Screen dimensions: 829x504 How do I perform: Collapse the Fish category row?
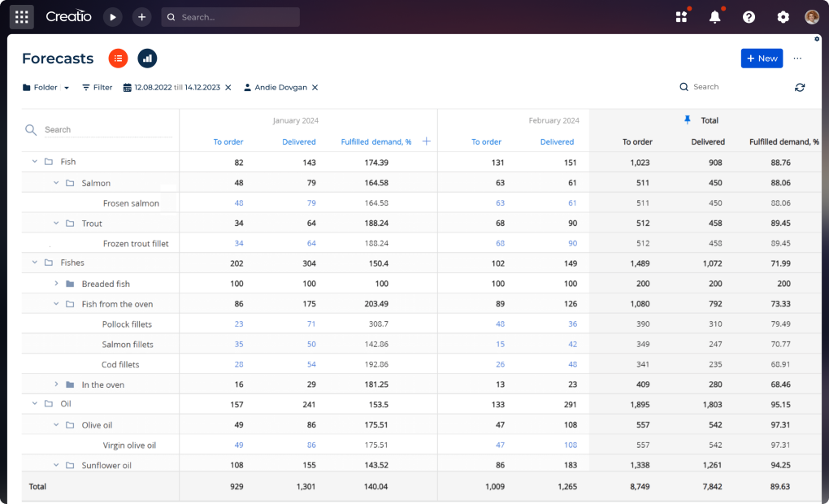click(35, 162)
